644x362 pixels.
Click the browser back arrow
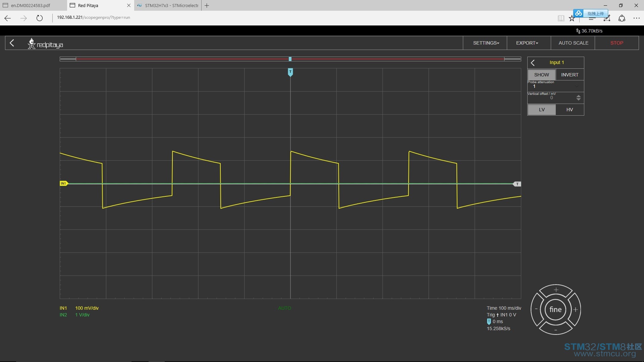[x=7, y=18]
